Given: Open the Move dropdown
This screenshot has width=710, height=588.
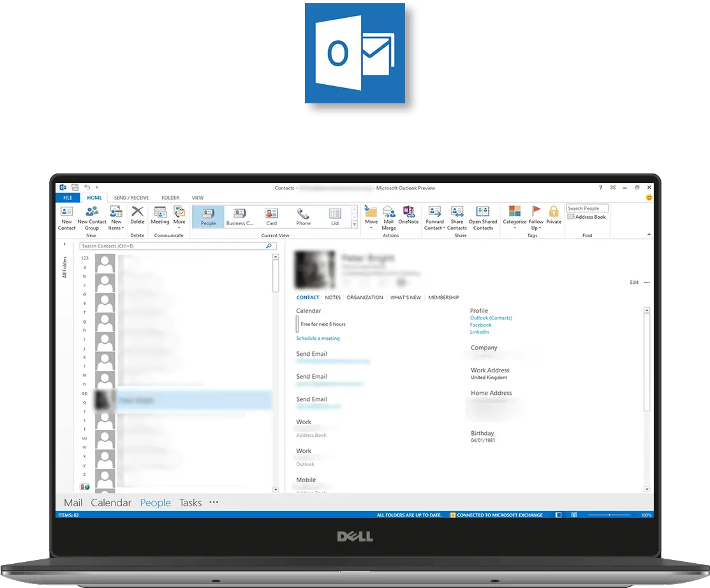Looking at the screenshot, I should coord(371,217).
